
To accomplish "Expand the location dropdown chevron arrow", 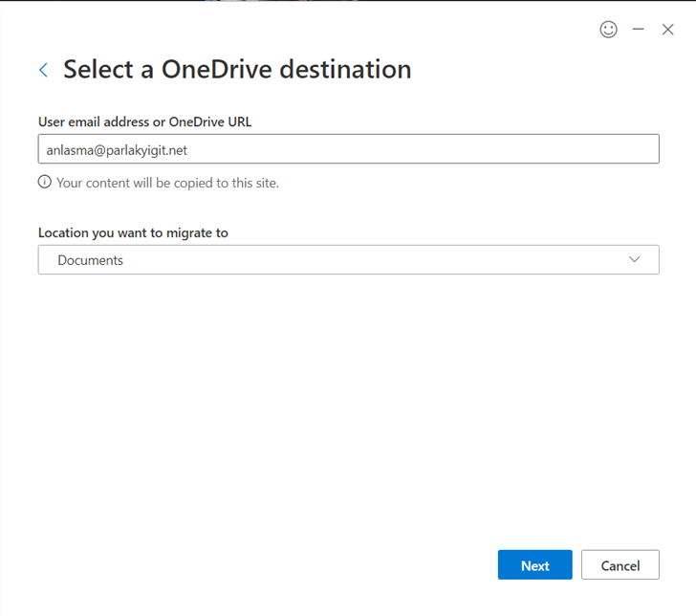I will tap(634, 259).
